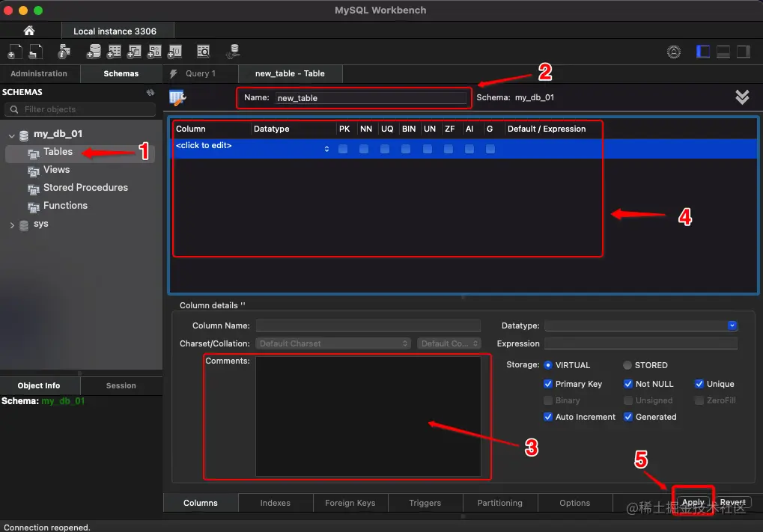Uncheck the Not NULL checkbox

point(628,384)
